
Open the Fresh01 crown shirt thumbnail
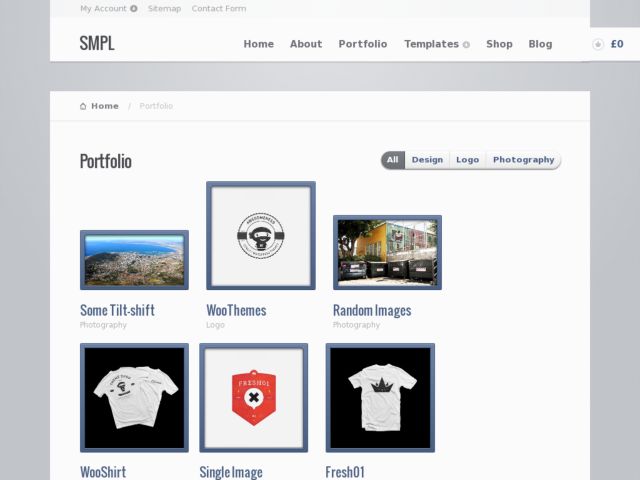pyautogui.click(x=380, y=398)
